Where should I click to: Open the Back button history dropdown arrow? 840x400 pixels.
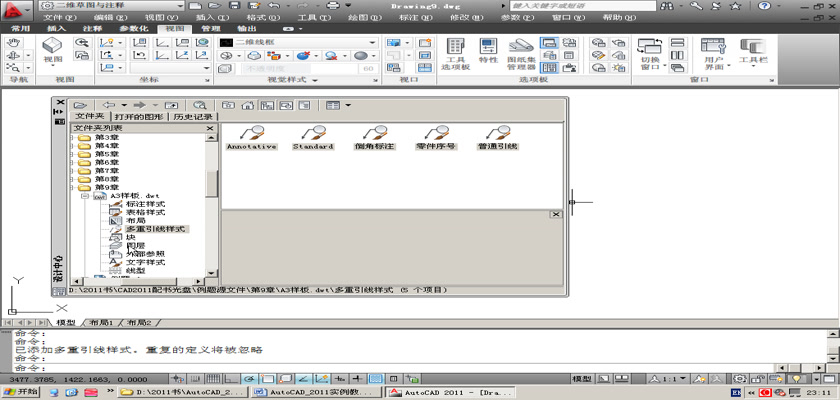click(x=124, y=105)
